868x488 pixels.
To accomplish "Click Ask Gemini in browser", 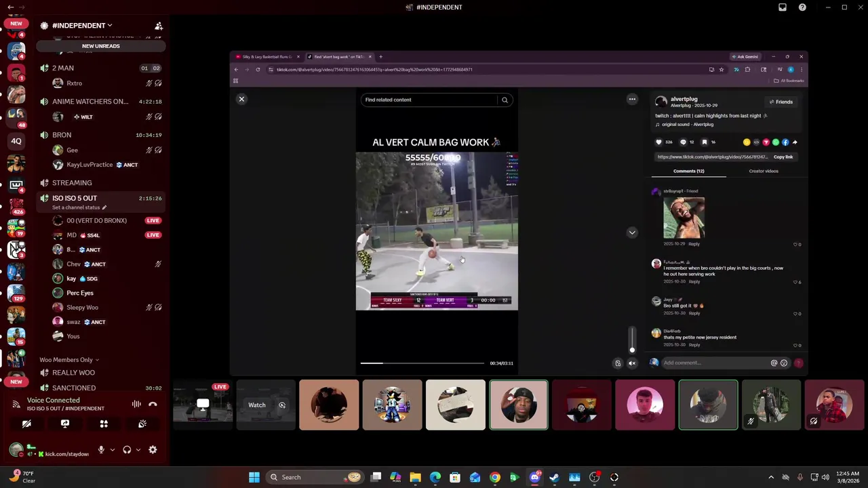I will 745,57.
